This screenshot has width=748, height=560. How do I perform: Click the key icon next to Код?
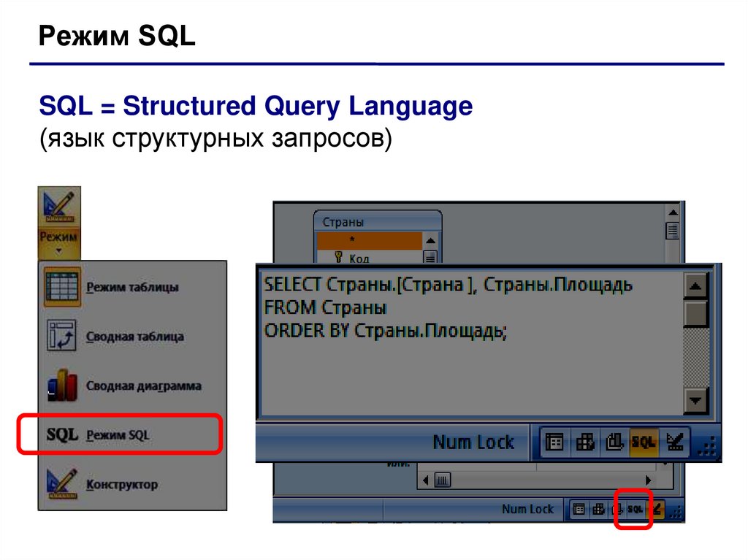(338, 257)
